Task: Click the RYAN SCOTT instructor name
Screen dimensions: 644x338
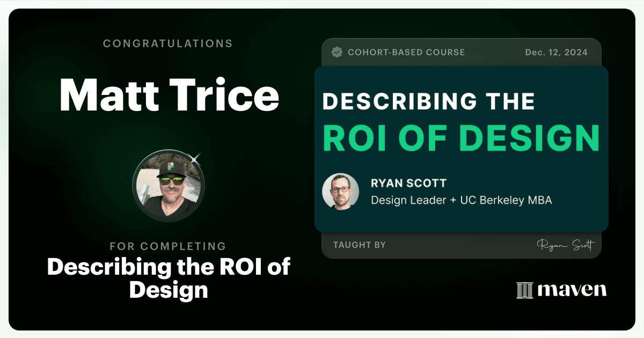Action: click(x=408, y=183)
